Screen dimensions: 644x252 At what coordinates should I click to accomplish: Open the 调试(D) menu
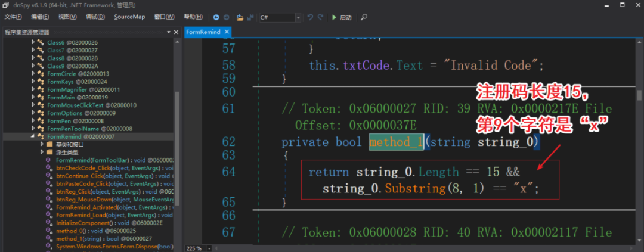point(95,17)
